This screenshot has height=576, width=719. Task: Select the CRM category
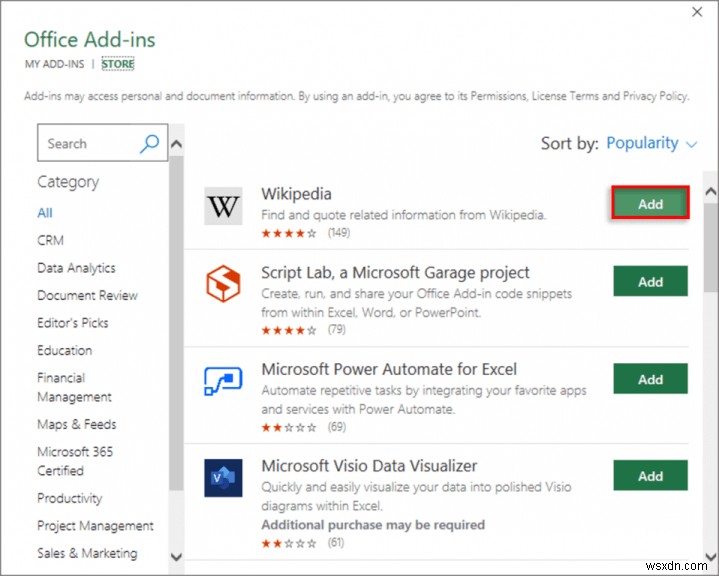coord(50,240)
